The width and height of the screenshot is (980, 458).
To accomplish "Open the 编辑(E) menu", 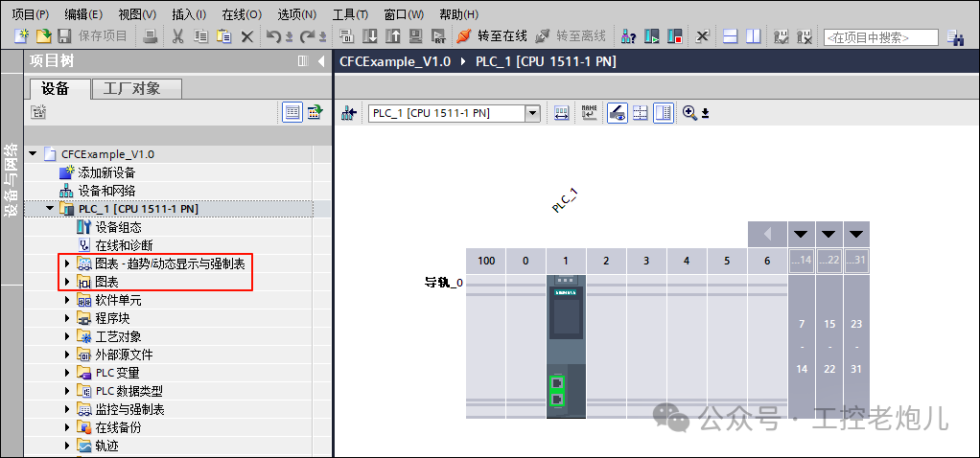I will (83, 13).
